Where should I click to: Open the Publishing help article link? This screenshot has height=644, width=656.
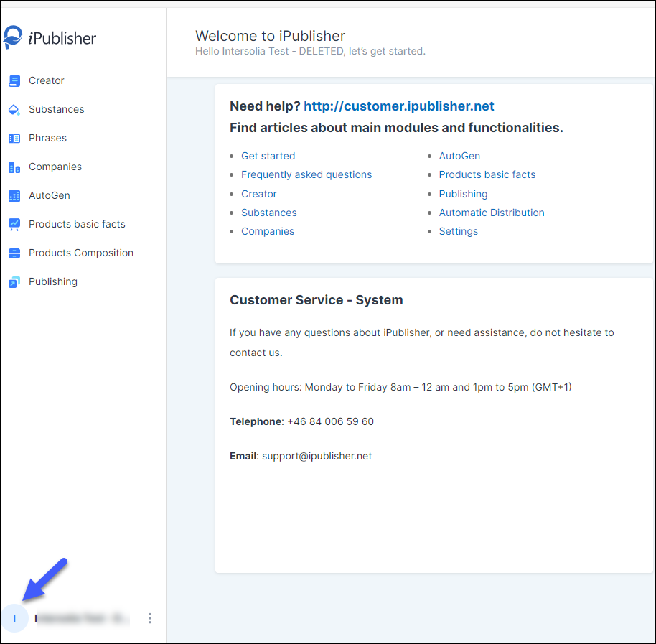coord(463,194)
